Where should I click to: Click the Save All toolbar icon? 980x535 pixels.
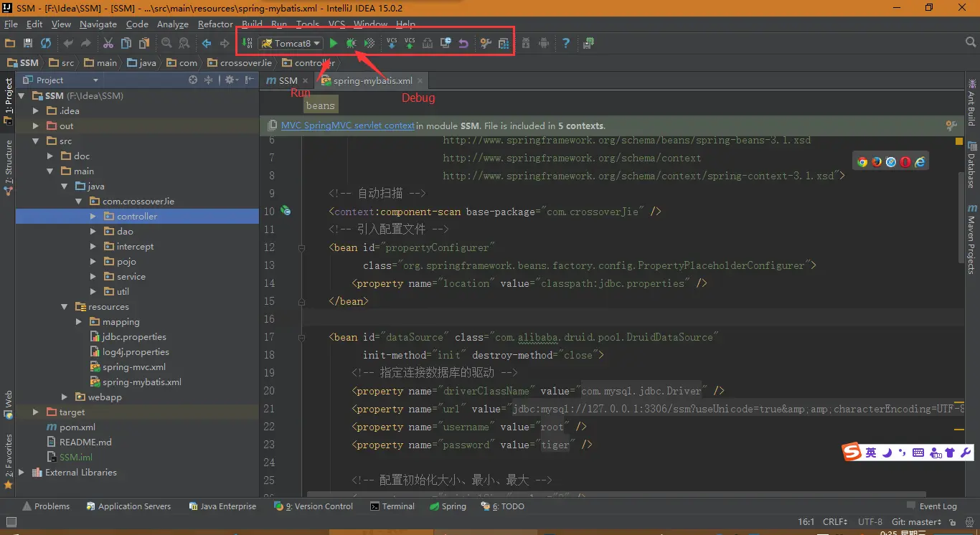click(28, 44)
